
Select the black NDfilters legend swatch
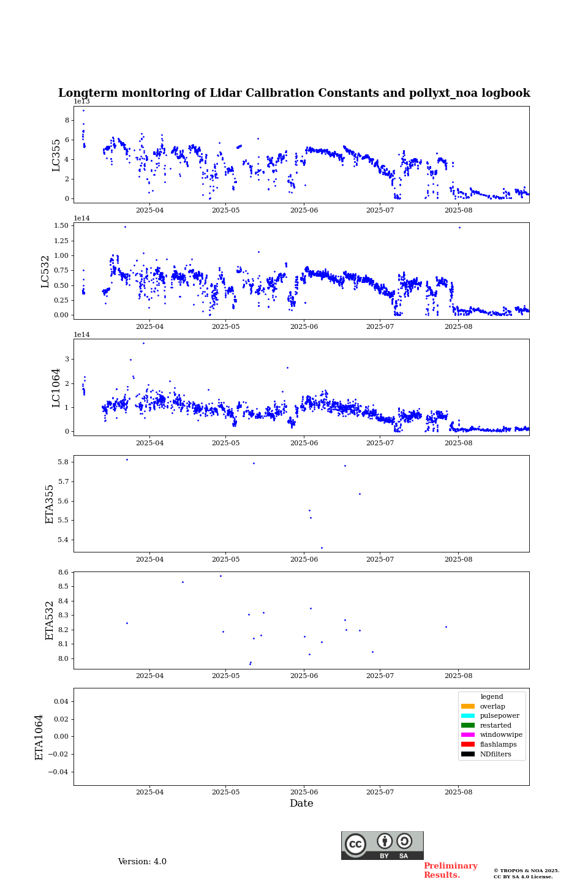point(467,754)
